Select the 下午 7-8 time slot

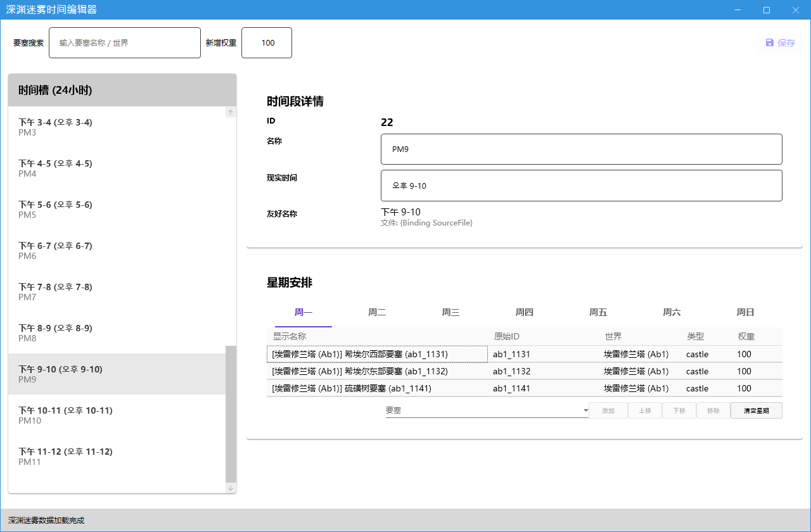coord(117,292)
